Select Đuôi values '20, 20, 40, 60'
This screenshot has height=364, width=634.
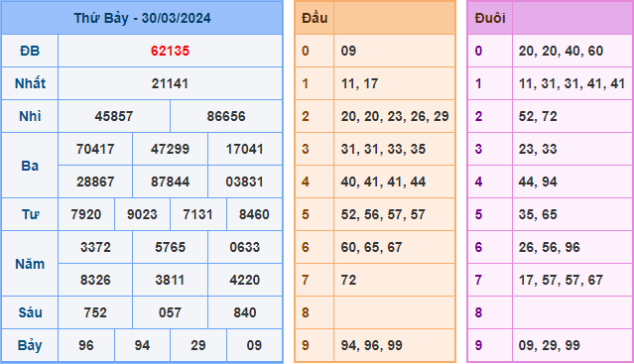(x=561, y=51)
